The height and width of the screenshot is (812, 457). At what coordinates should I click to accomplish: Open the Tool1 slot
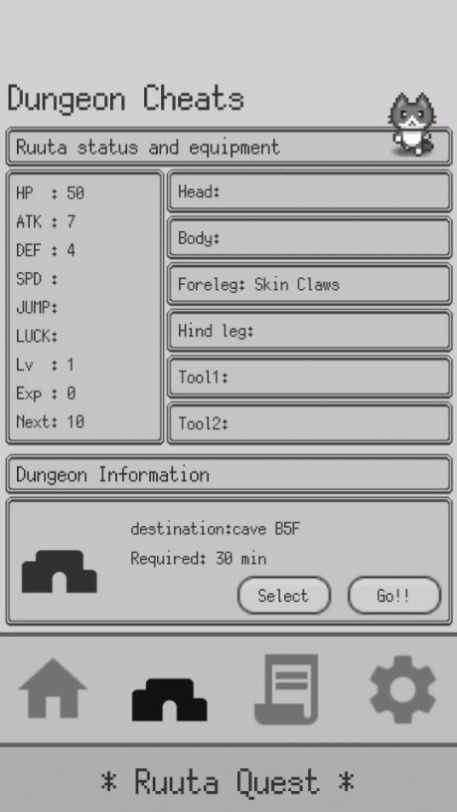(309, 377)
